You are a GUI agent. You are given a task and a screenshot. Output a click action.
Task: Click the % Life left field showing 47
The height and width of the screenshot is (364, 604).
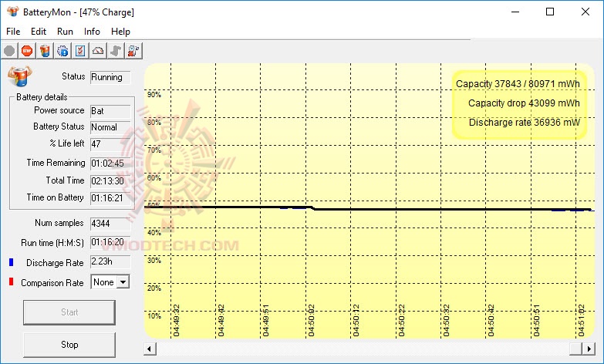(x=110, y=144)
